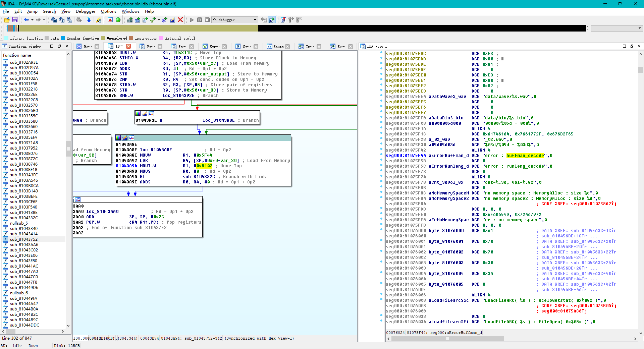Click the green circle analysis indicator icon
This screenshot has height=349, width=644.
(x=118, y=20)
